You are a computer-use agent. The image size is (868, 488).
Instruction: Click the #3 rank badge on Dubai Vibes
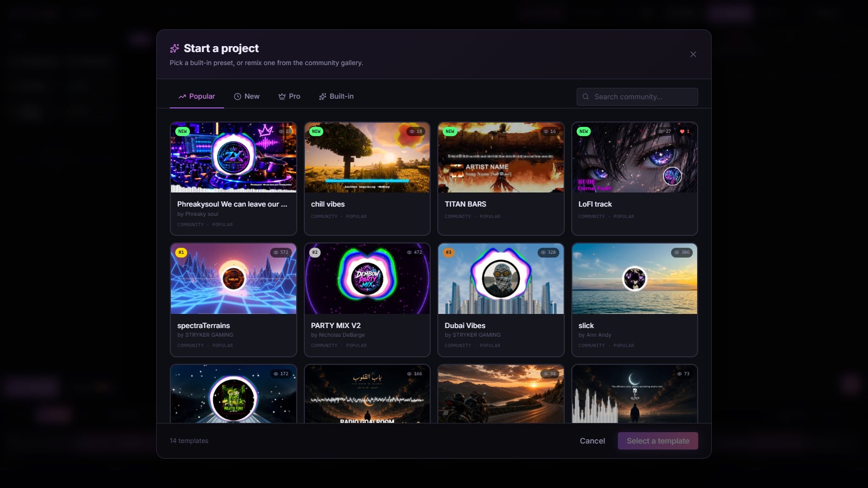point(449,252)
